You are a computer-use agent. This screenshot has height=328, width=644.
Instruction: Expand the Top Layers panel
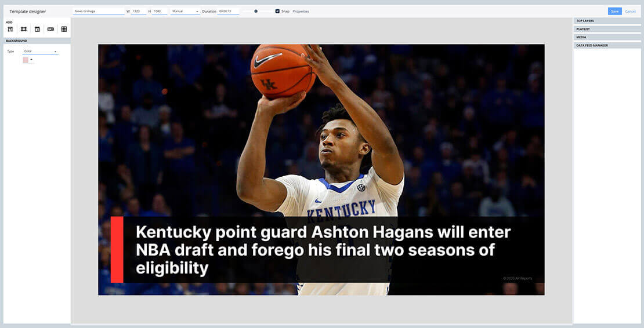(x=607, y=20)
